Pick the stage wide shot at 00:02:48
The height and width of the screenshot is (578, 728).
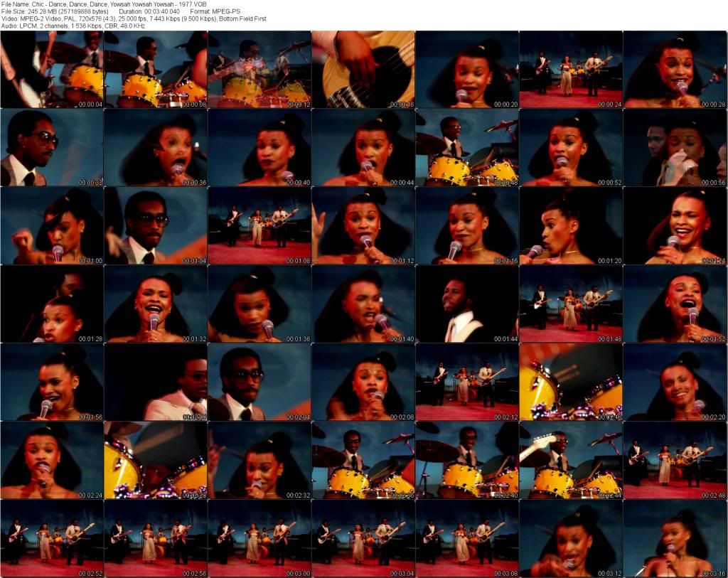[675, 461]
